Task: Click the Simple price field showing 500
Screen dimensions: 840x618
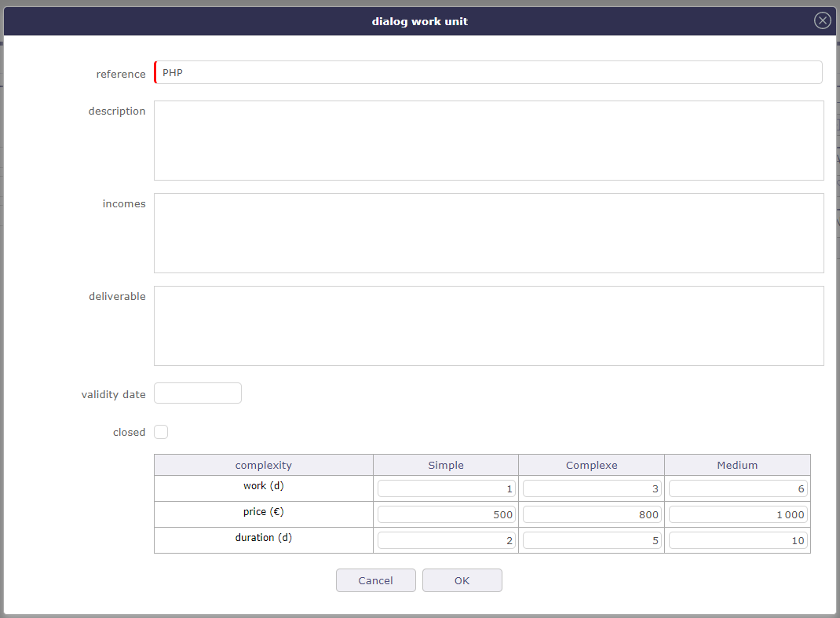Action: 446,514
